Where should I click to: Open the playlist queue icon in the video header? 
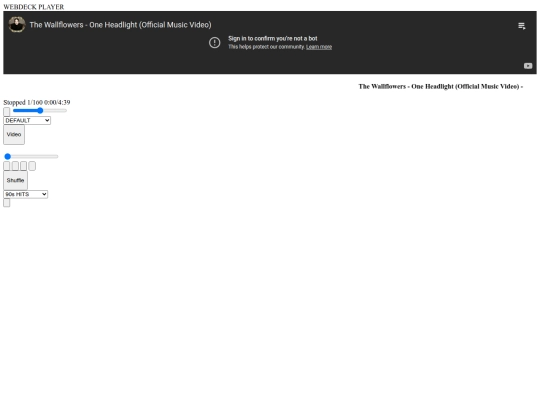tap(521, 26)
